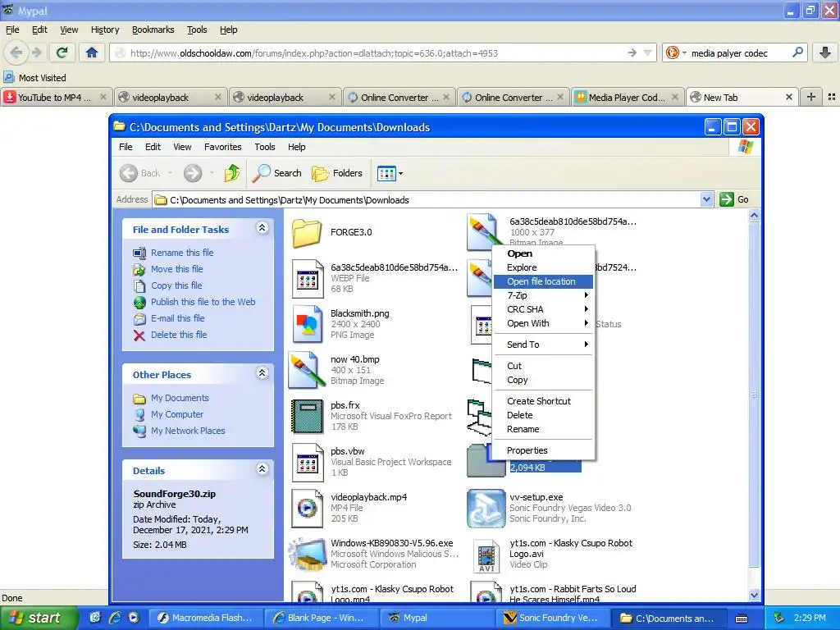Select the Windows-KB890830-V5.96.exe icon
Viewport: 840px width, 630px height.
(307, 554)
